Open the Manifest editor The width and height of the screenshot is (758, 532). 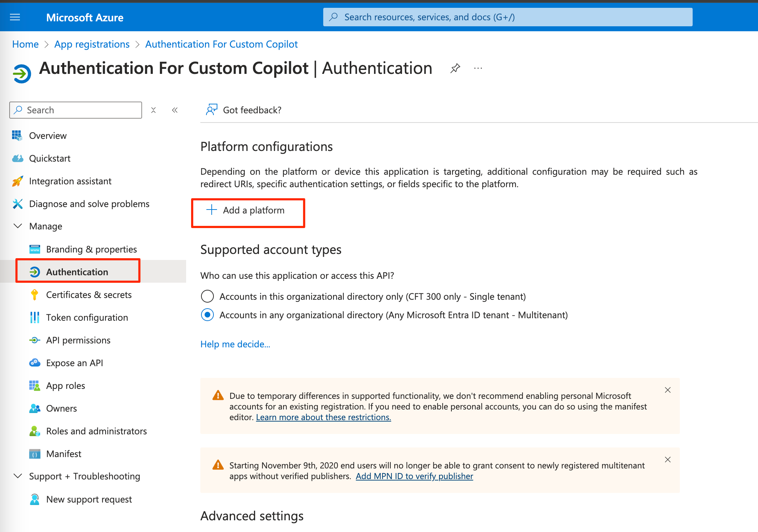click(64, 454)
